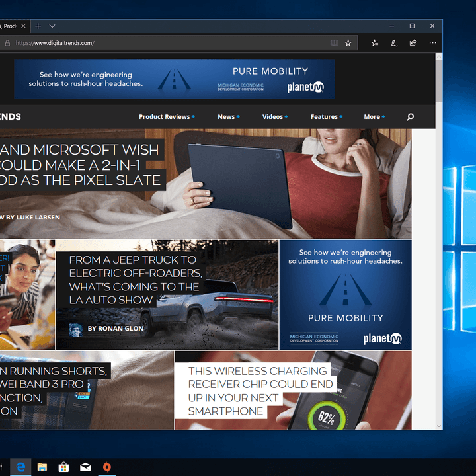Click the Pure Mobility top banner ad
The image size is (476, 476).
click(175, 79)
